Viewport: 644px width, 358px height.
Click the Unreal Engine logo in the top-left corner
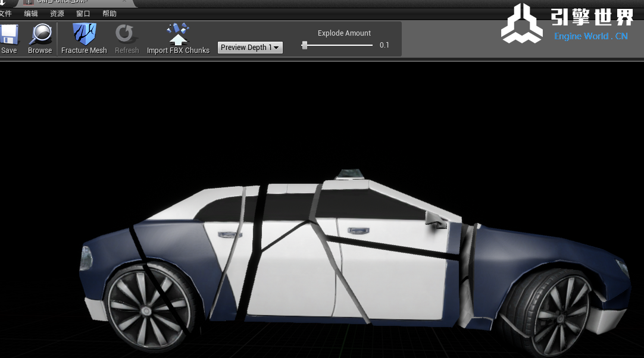[x=3, y=2]
